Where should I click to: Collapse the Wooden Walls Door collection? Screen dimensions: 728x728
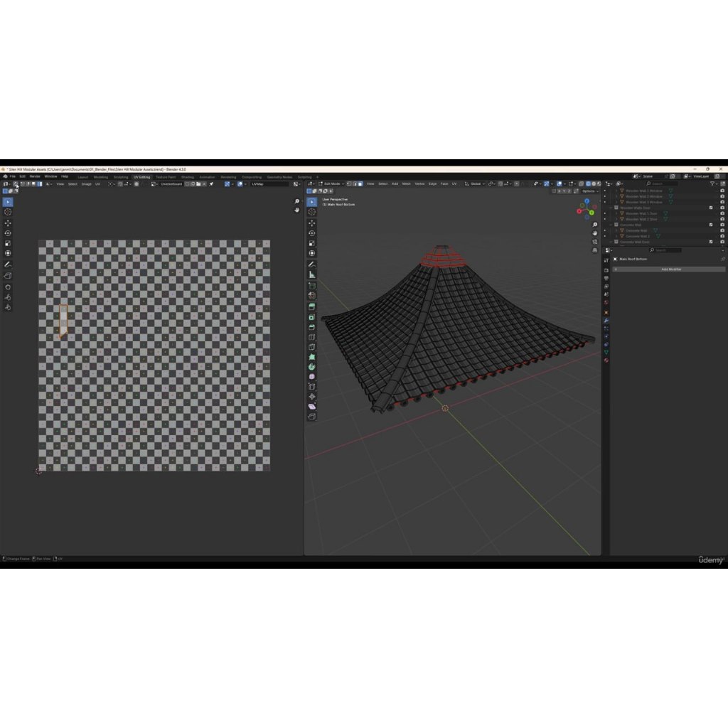[611, 208]
